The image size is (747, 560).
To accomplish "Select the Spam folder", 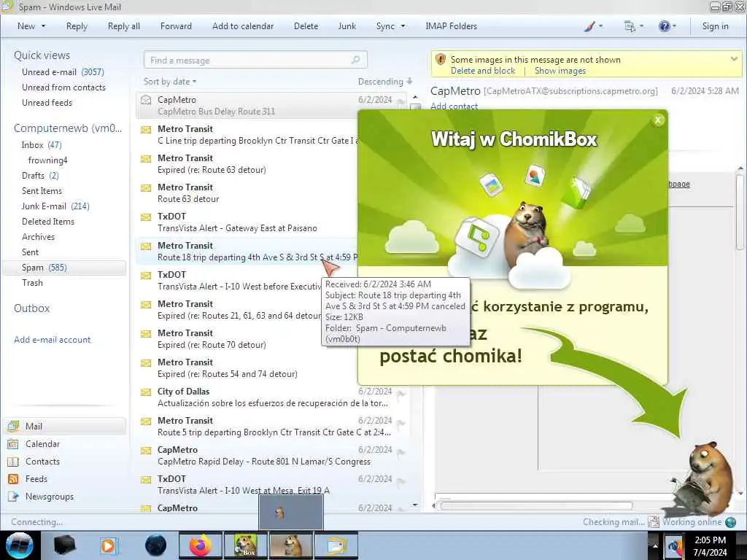I will pyautogui.click(x=64, y=268).
